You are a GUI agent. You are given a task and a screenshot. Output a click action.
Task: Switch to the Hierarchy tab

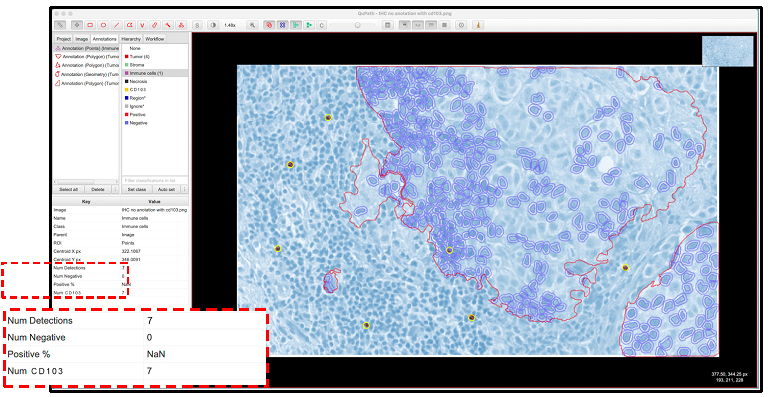(x=131, y=39)
